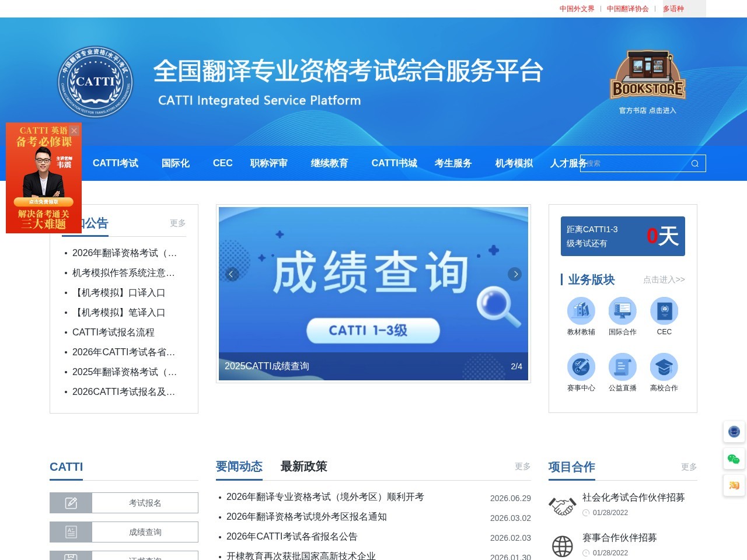Click the date 2026.06.29

[x=511, y=498]
